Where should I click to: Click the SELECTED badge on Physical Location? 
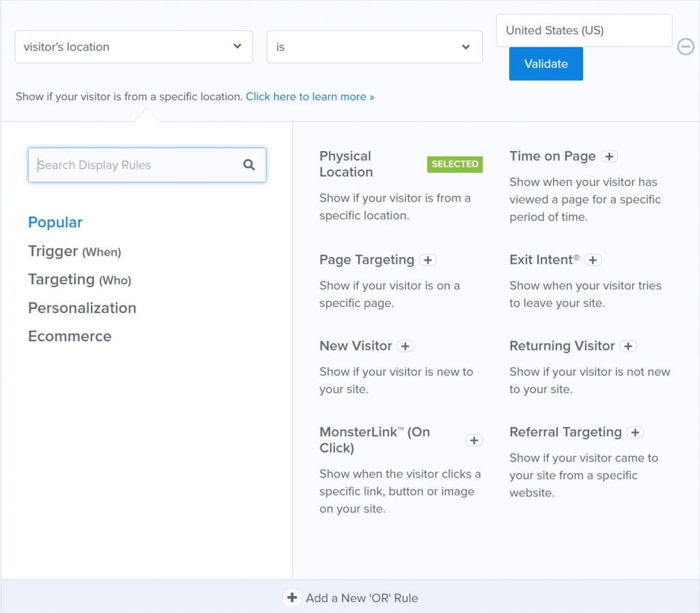[x=455, y=164]
